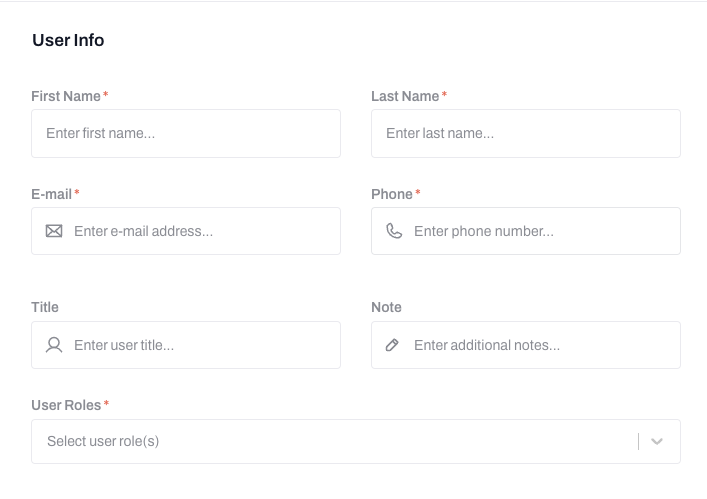
Task: Click the person icon in Title field
Action: click(54, 345)
